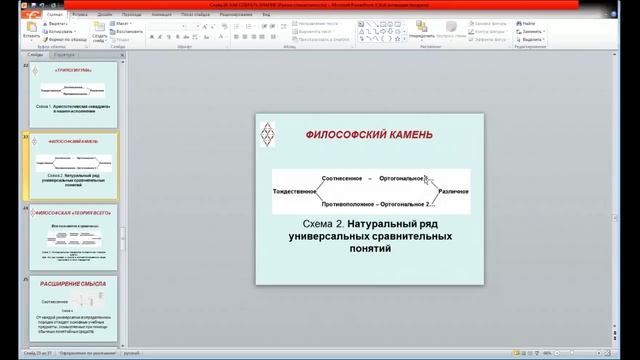Open the line spacing options
The width and height of the screenshot is (640, 360).
(x=284, y=27)
